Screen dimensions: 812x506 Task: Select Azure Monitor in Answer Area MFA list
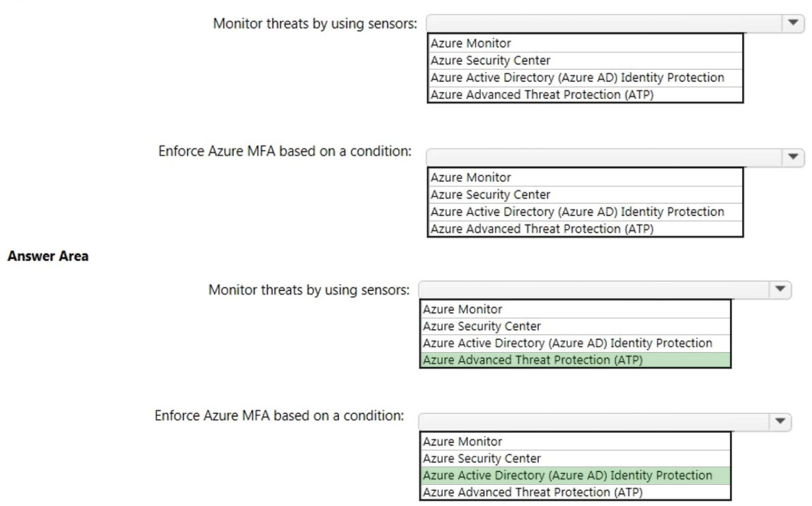click(462, 441)
